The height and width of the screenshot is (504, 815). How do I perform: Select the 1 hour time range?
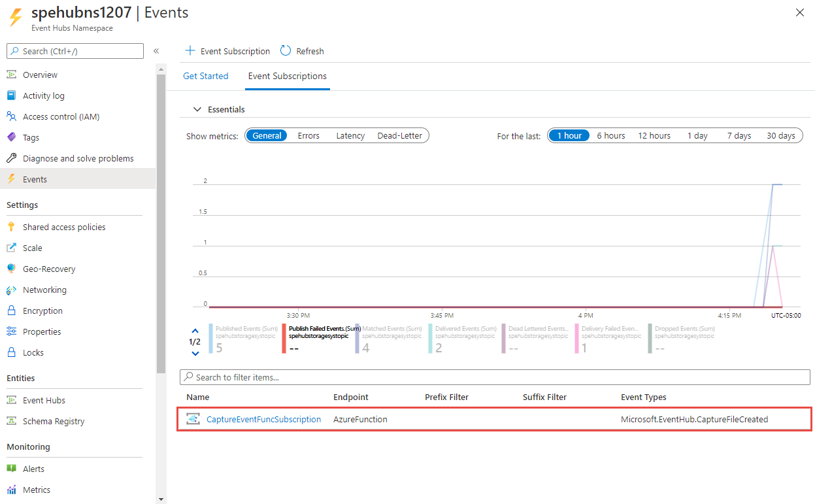[569, 135]
